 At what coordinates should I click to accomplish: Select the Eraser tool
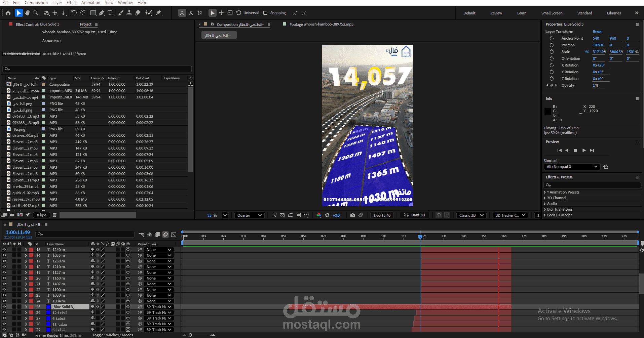(138, 13)
